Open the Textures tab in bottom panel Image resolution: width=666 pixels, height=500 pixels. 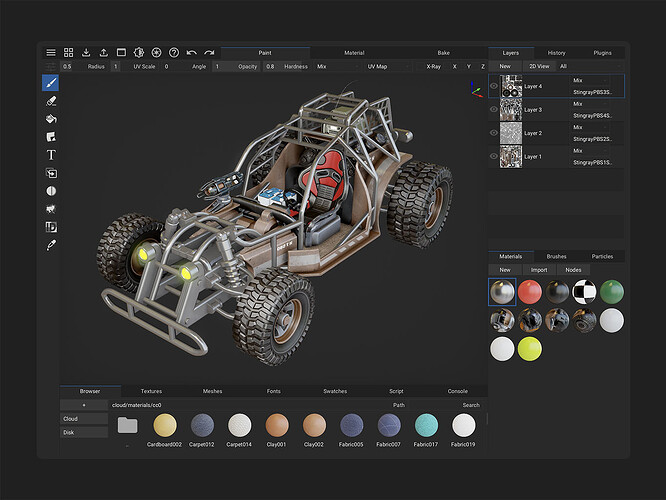151,391
